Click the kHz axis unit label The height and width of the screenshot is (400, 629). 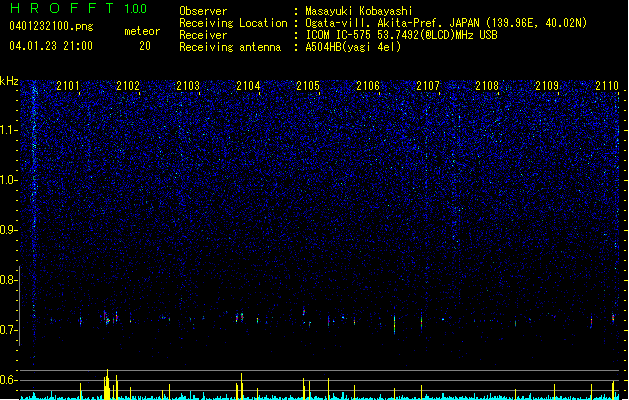9,81
